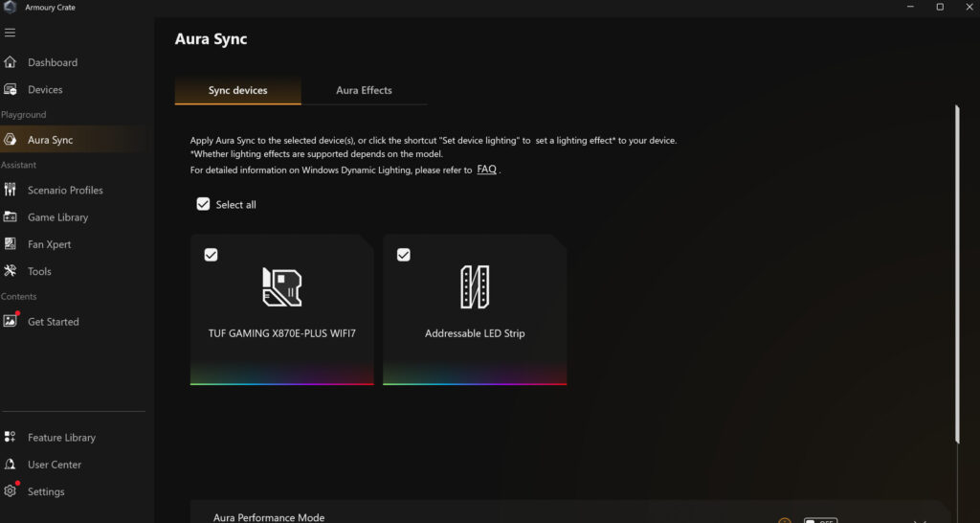The image size is (980, 523).
Task: Click the LED strip icon on Addressable card
Action: coord(475,287)
